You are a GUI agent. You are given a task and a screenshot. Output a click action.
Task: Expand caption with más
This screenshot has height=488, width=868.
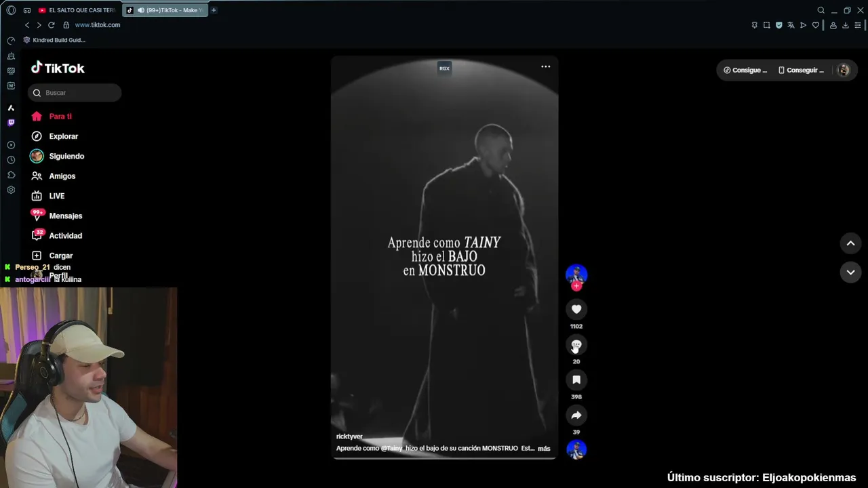pos(544,449)
